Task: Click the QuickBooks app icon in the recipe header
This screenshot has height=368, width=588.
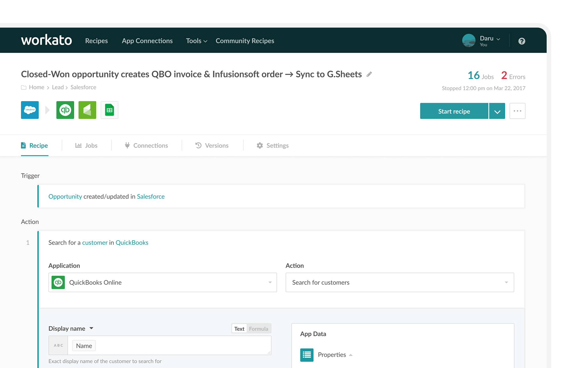Action: pos(65,110)
